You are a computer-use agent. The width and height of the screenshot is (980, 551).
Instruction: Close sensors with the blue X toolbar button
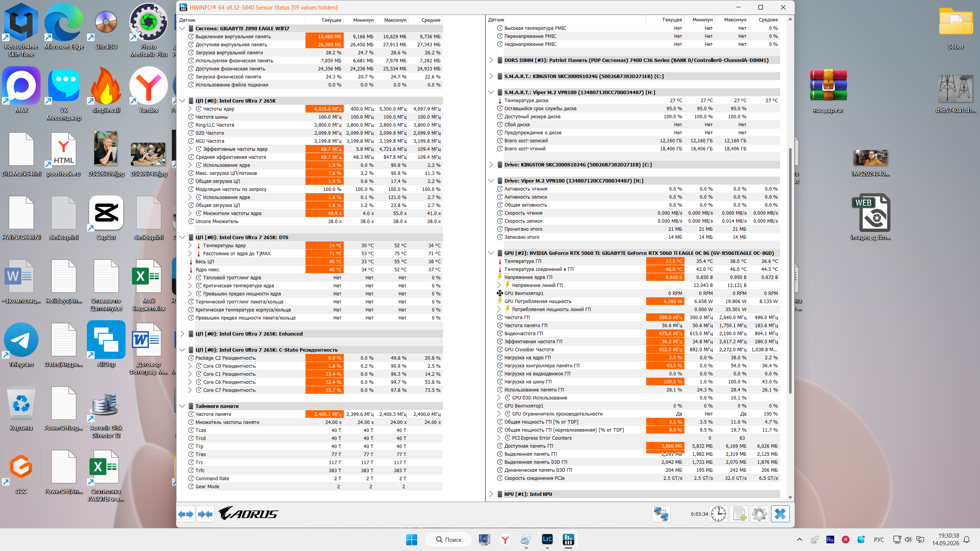pos(780,514)
